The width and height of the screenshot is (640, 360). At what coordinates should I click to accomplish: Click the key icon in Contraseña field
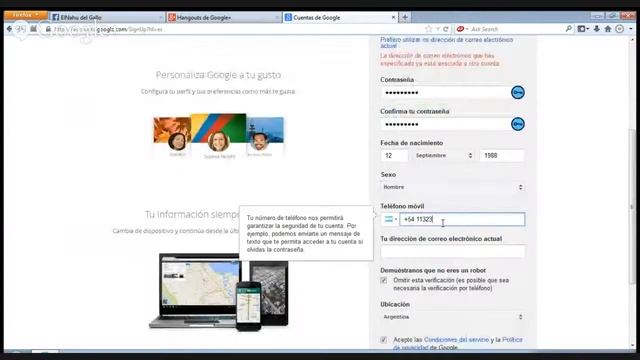[518, 93]
